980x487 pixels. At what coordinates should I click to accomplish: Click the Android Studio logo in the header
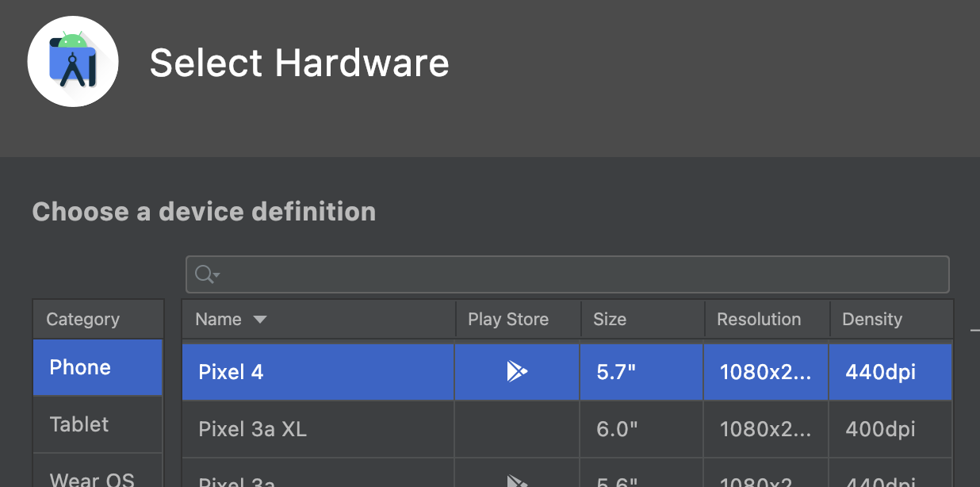point(73,61)
